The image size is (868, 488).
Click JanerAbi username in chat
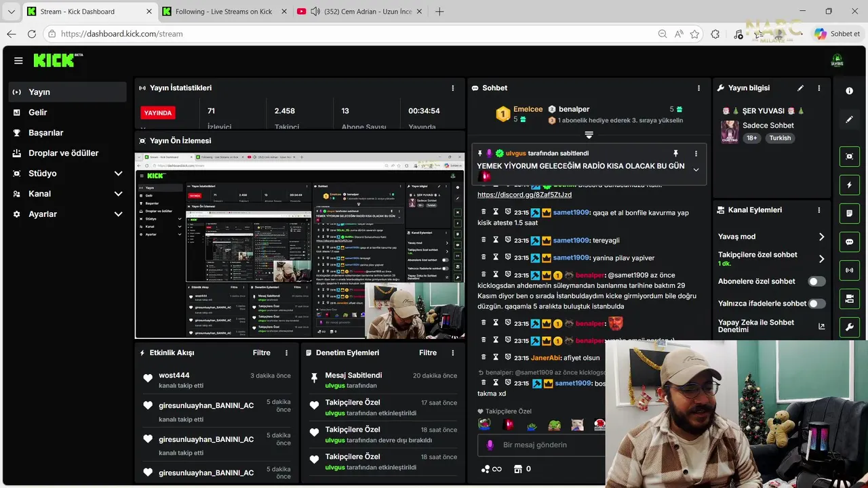coord(545,358)
